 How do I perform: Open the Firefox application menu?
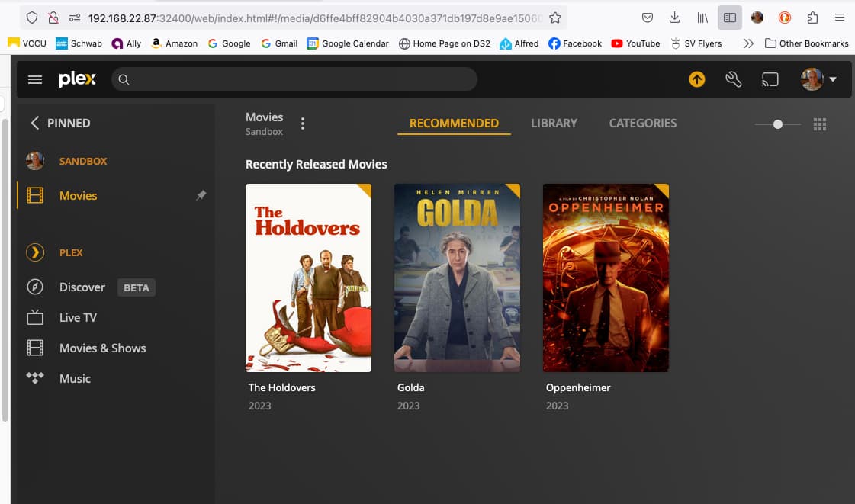840,18
